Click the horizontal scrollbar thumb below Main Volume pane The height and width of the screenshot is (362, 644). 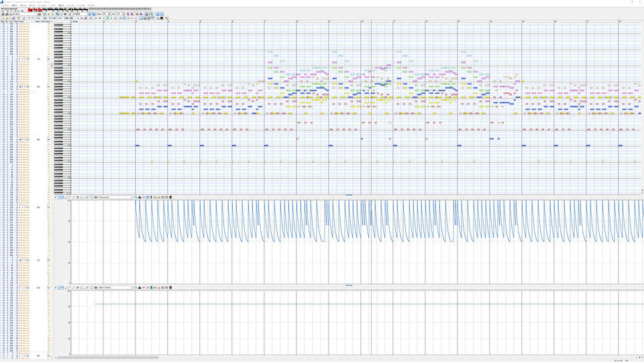click(x=107, y=357)
